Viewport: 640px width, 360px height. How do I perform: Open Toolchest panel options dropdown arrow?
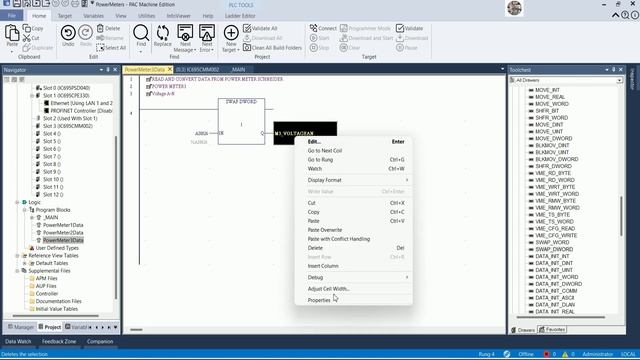point(607,70)
